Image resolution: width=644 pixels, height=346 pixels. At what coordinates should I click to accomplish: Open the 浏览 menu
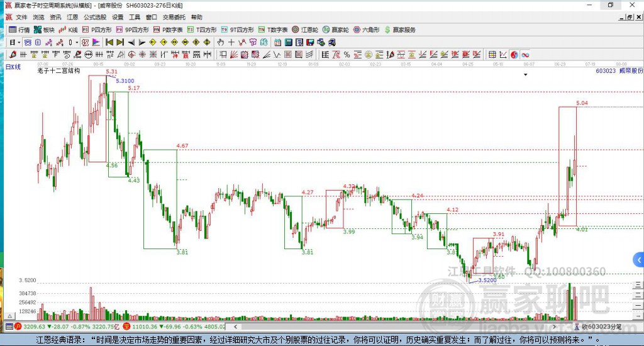point(38,17)
